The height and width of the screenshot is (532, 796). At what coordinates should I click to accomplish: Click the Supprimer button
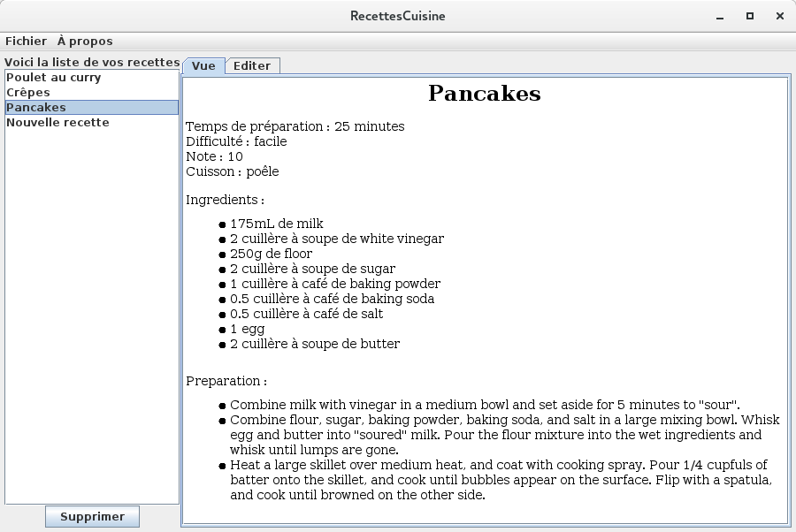[x=92, y=517]
